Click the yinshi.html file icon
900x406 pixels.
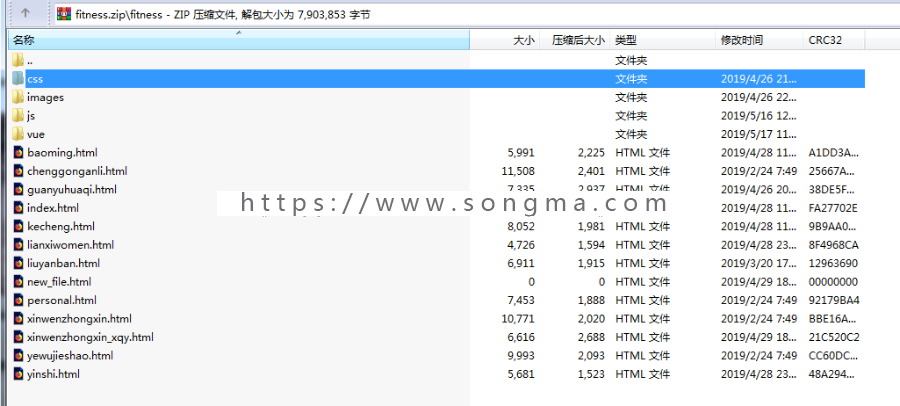tap(18, 374)
